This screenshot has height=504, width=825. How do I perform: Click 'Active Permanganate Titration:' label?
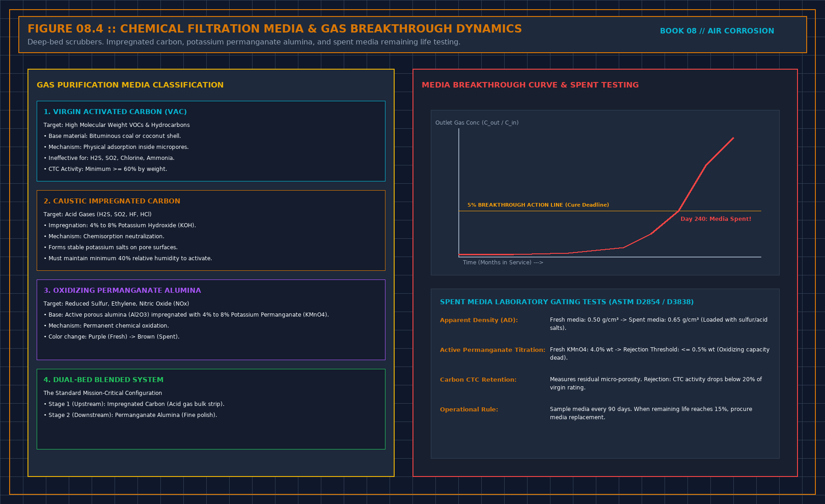click(x=493, y=350)
